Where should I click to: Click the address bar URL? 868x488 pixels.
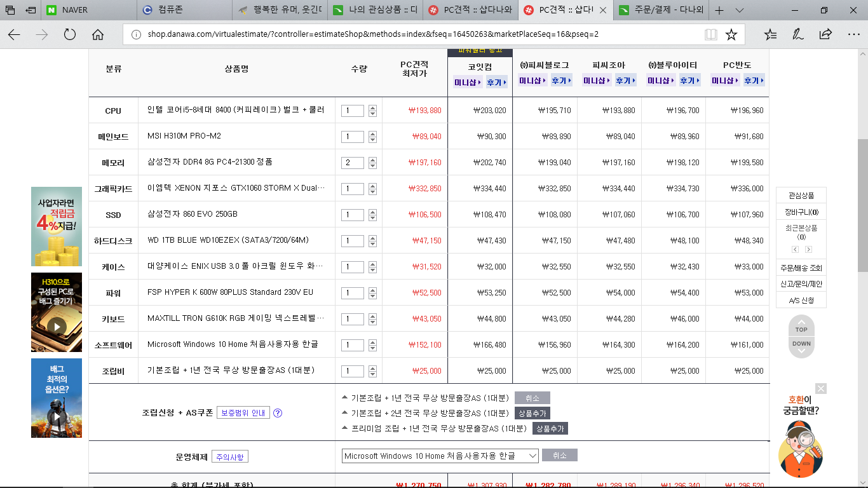pyautogui.click(x=373, y=34)
